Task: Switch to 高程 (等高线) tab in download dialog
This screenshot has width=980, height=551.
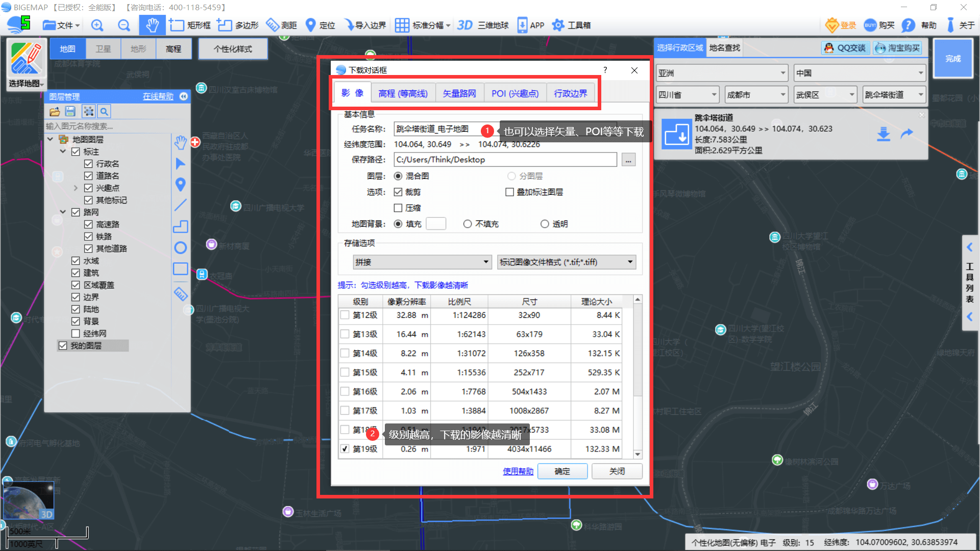Action: point(403,93)
